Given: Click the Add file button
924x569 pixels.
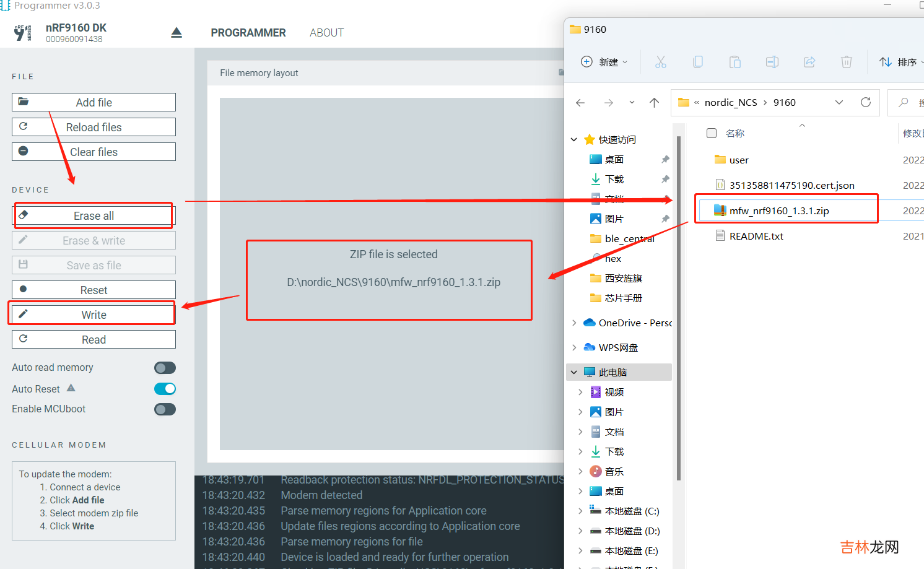Looking at the screenshot, I should tap(94, 102).
